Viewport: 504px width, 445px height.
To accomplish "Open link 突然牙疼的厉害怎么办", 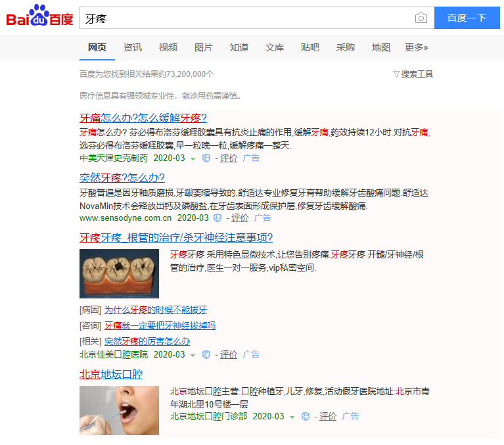I will [x=147, y=341].
